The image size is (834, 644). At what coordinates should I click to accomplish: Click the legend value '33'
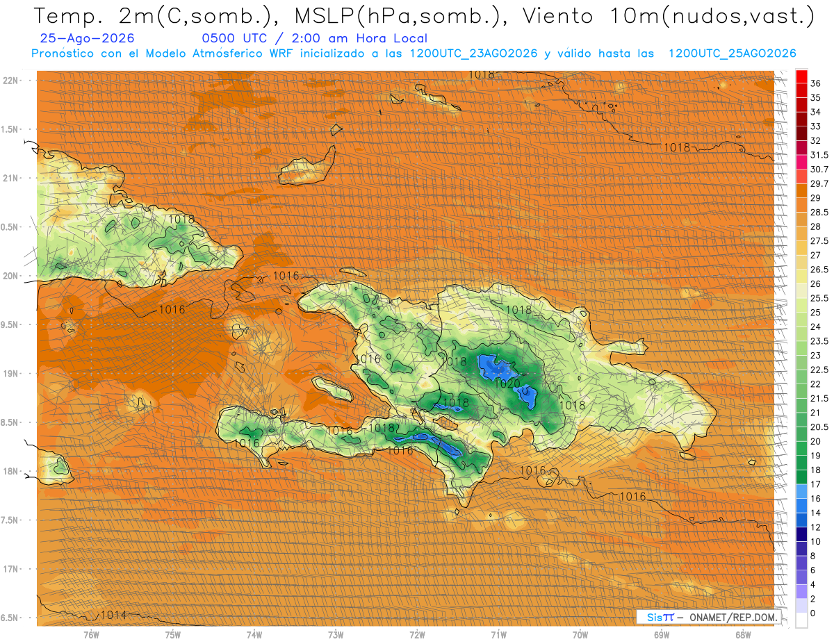tap(815, 126)
